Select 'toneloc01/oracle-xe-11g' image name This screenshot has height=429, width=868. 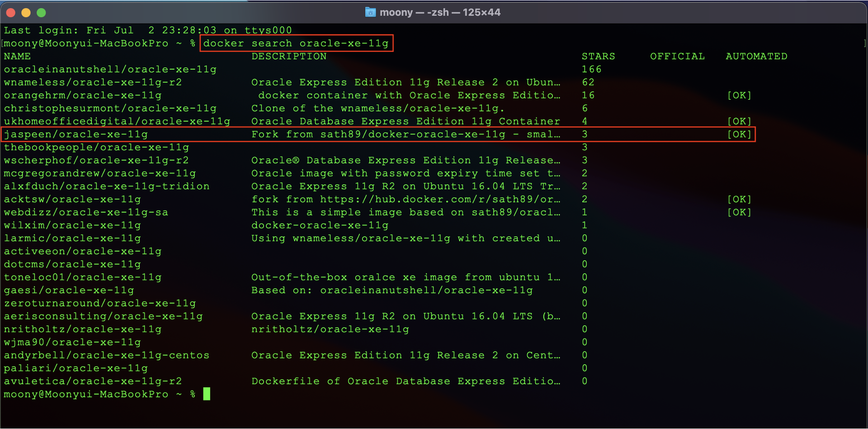point(83,277)
